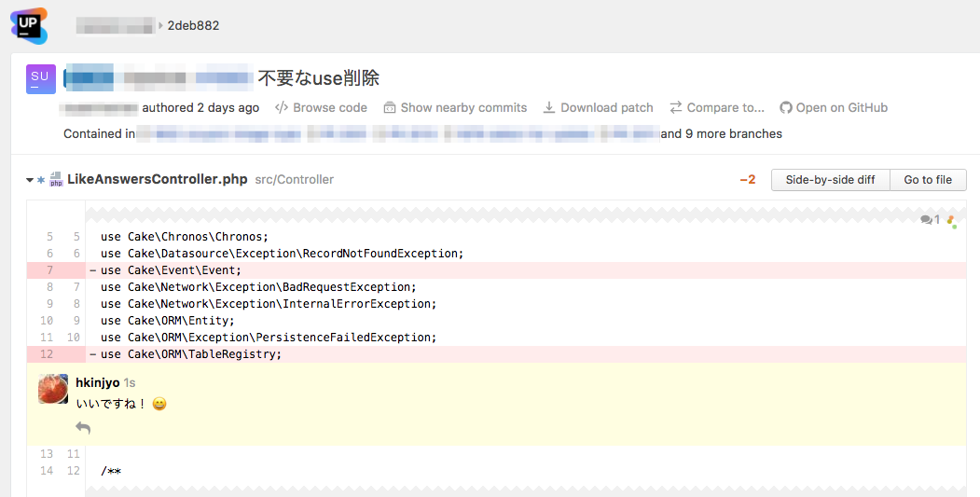Viewport: 980px width, 497px height.
Task: Open Browse code link
Action: coord(330,107)
